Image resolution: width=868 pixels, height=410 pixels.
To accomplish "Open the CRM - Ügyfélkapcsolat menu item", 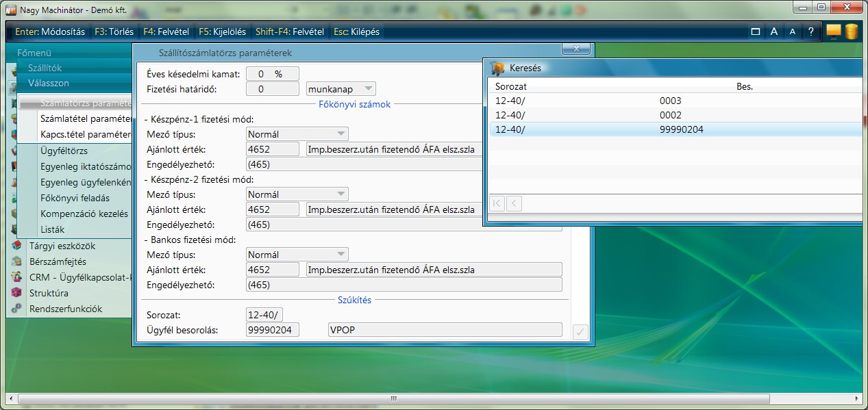I will tap(79, 277).
